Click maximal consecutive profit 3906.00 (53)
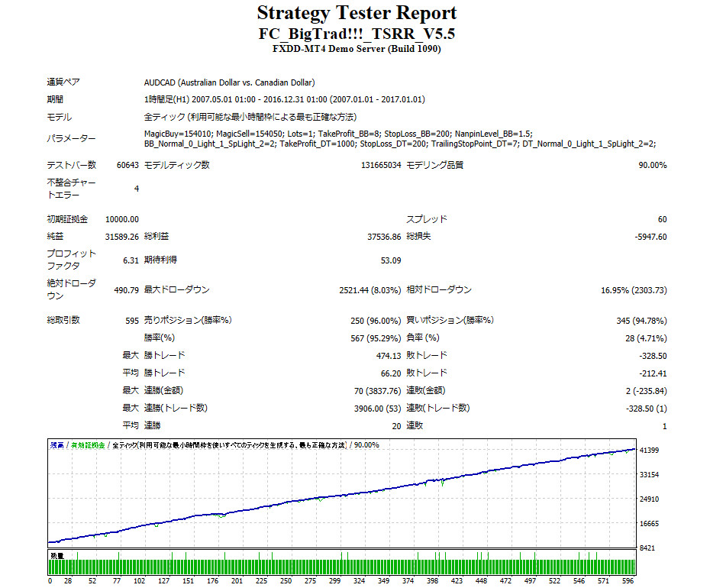The width and height of the screenshot is (710, 588). (x=378, y=409)
